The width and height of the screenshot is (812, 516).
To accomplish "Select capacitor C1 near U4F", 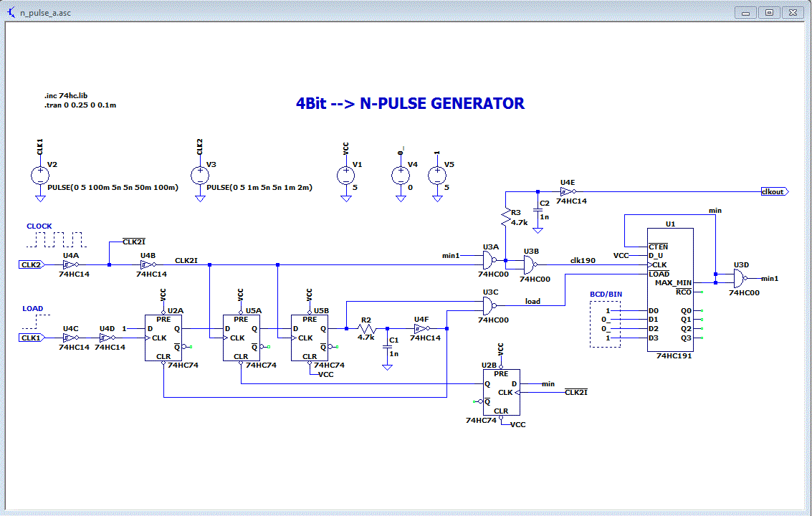I will [x=387, y=347].
